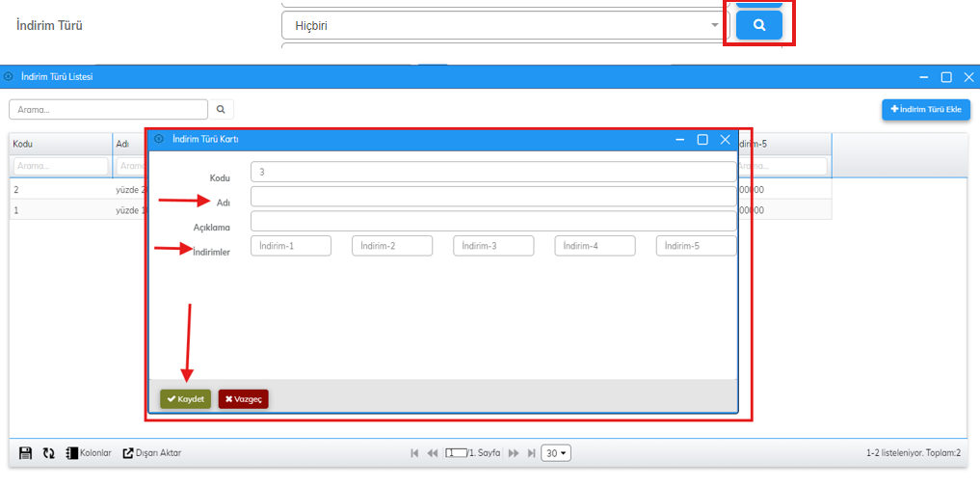Go to the last page of the list
The height and width of the screenshot is (487, 980).
[531, 453]
